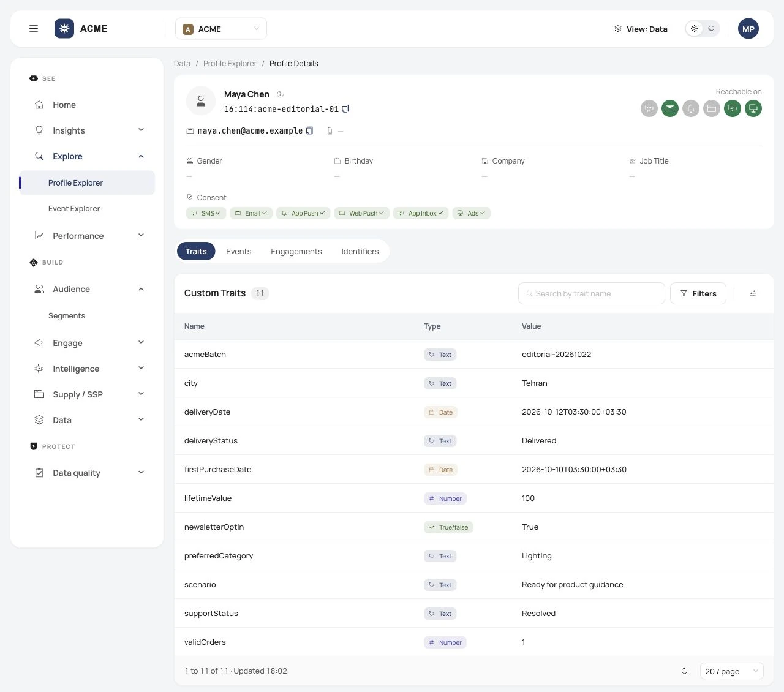This screenshot has width=784, height=692.
Task: Open the 20 / page size dropdown
Action: [x=732, y=671]
